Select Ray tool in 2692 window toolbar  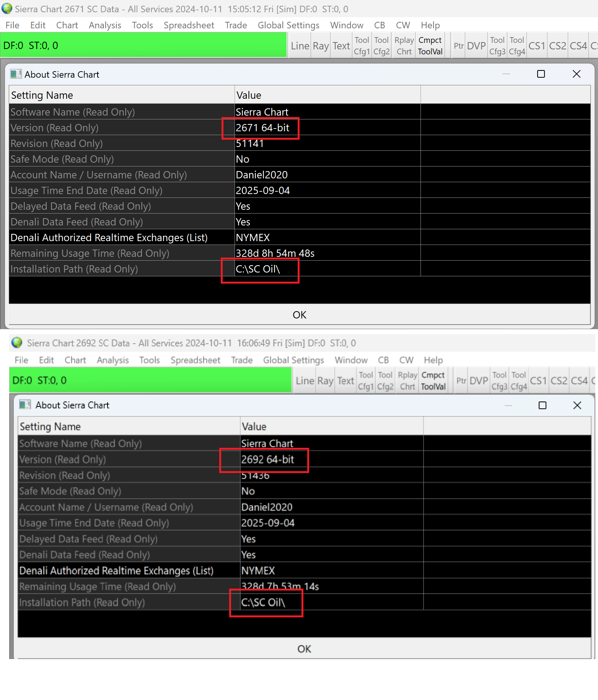(x=326, y=381)
